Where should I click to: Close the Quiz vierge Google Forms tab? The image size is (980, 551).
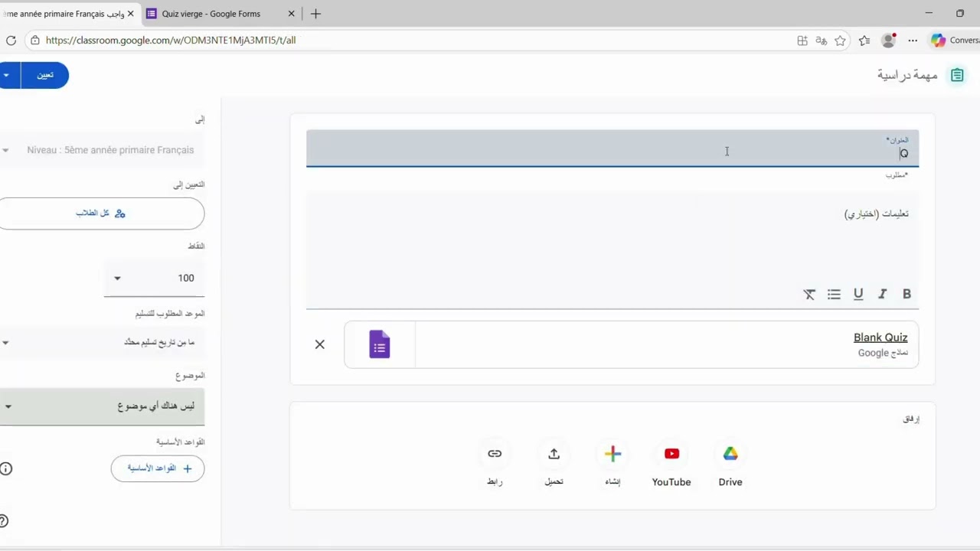pyautogui.click(x=292, y=14)
